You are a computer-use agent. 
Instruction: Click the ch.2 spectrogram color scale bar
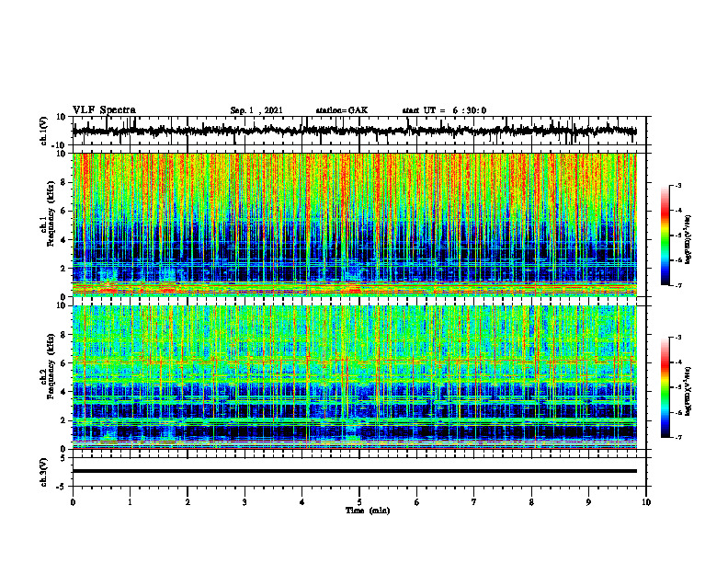(665, 387)
